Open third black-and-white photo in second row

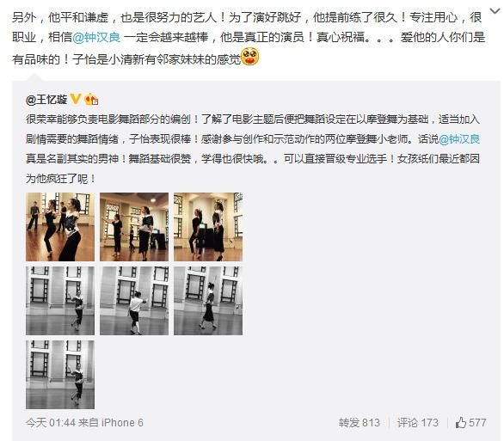(x=208, y=301)
